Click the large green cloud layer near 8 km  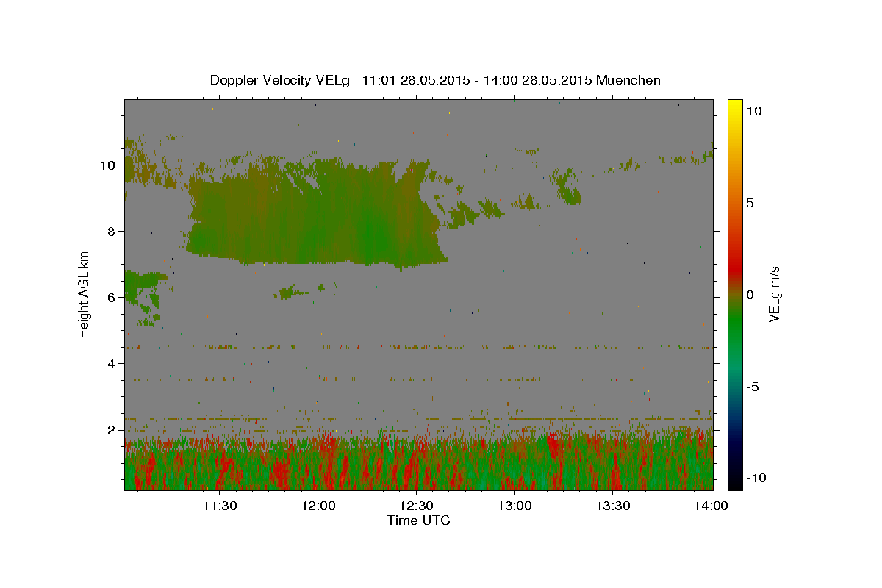point(316,217)
